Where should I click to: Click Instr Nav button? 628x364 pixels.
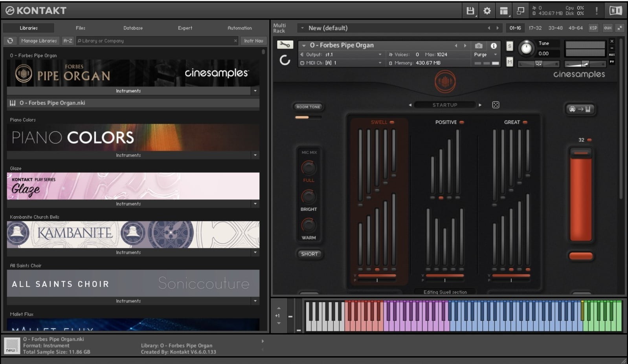coord(253,41)
